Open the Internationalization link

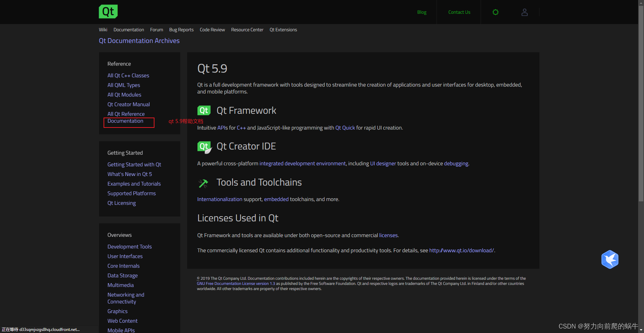pyautogui.click(x=220, y=199)
